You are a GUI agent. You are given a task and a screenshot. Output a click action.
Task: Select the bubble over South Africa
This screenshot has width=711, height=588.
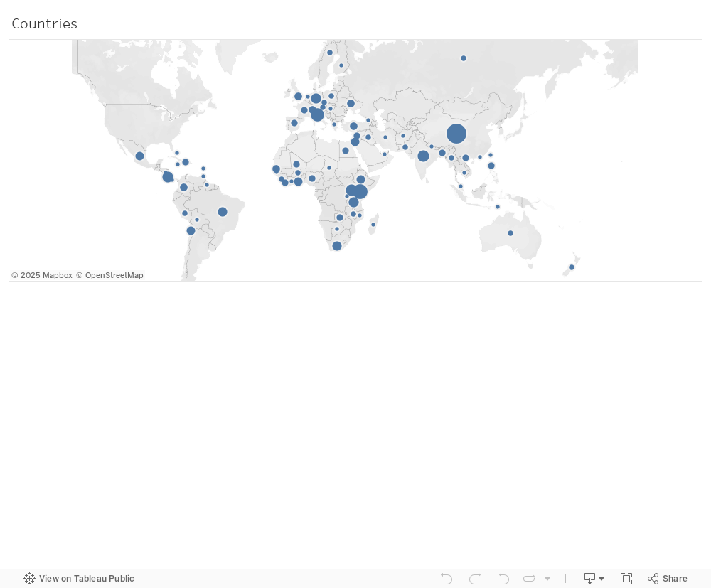(337, 246)
